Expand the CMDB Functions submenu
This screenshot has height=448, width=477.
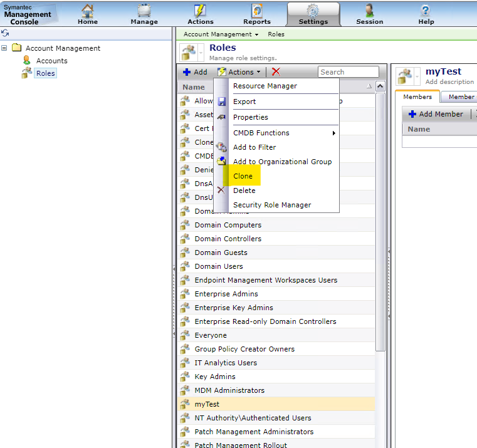point(285,133)
